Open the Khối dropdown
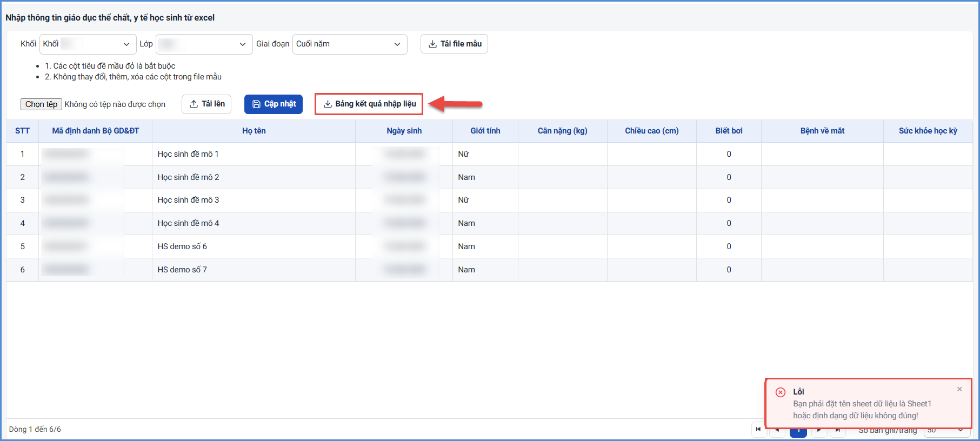The height and width of the screenshot is (441, 980). click(x=88, y=44)
